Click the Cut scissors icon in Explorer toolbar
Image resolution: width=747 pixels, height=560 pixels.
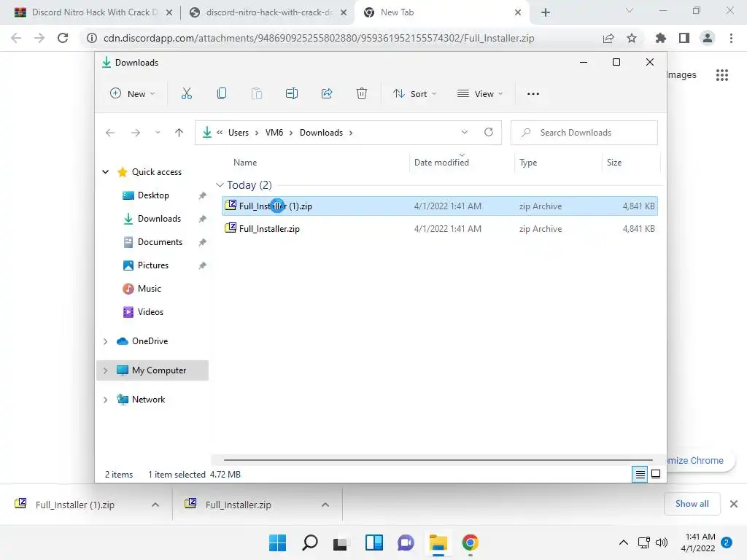click(x=186, y=94)
